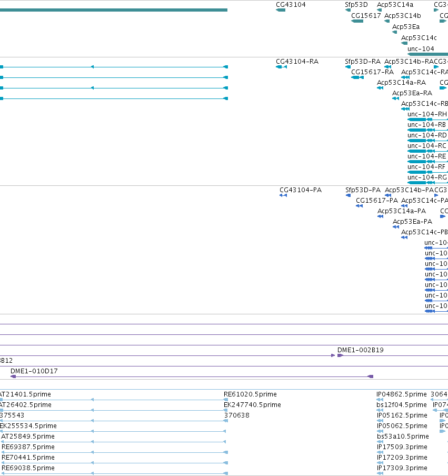
Task: Open the IP17209.3prime EST label
Action: pos(402,457)
